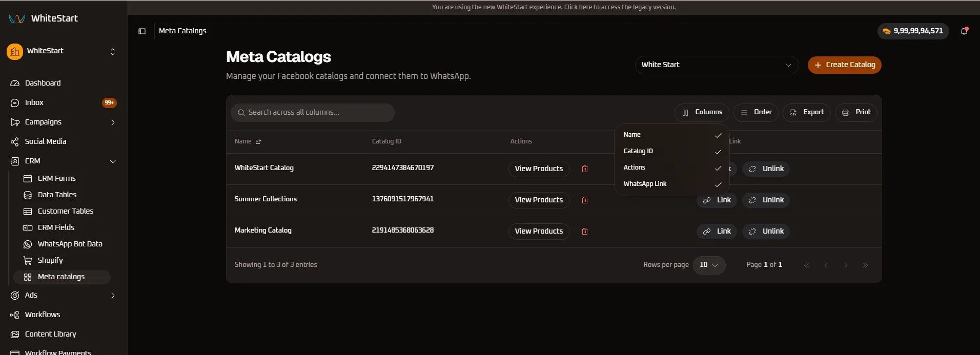Toggle Catalog ID column visibility
Viewport: 980px width, 355px height.
[672, 151]
